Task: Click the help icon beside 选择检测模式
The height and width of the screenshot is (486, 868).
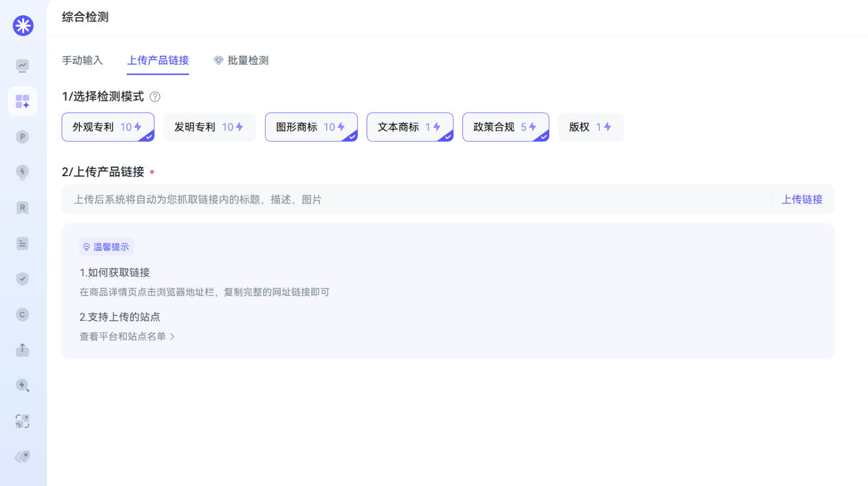Action: point(155,97)
